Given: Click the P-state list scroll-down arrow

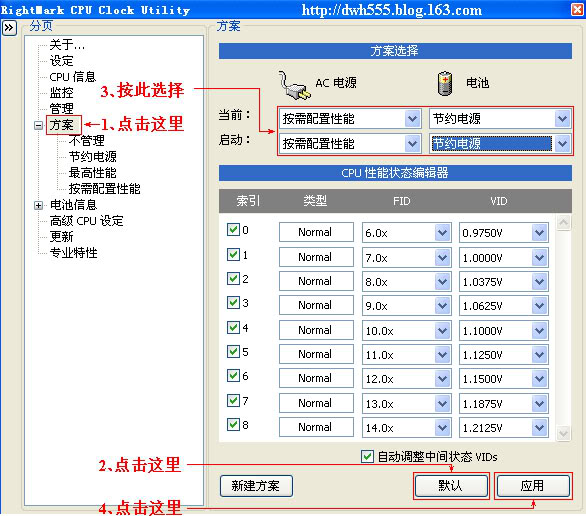Looking at the screenshot, I should (563, 433).
